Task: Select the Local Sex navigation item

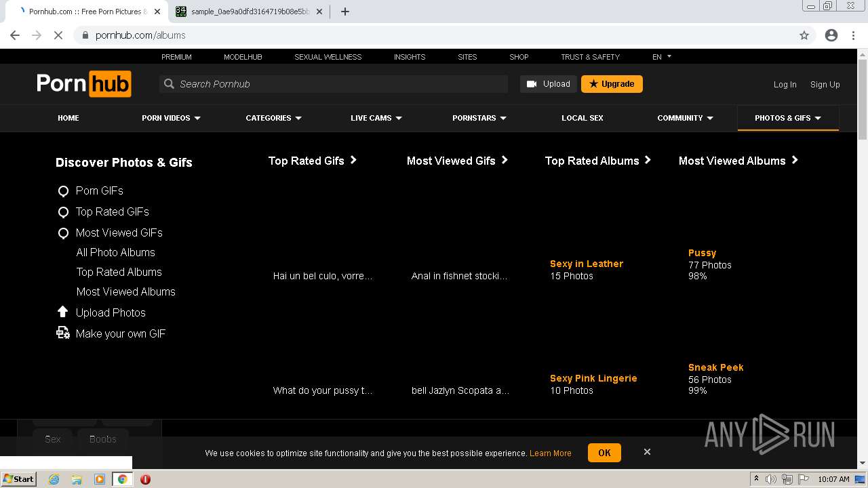Action: point(583,118)
